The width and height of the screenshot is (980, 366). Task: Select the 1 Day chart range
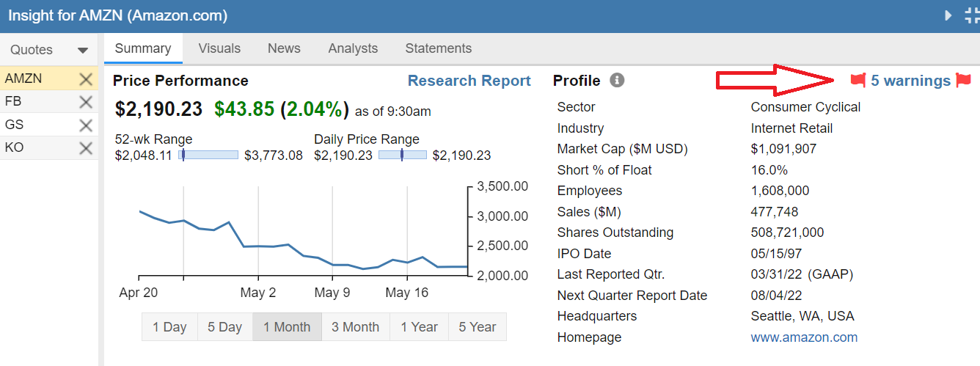click(169, 327)
